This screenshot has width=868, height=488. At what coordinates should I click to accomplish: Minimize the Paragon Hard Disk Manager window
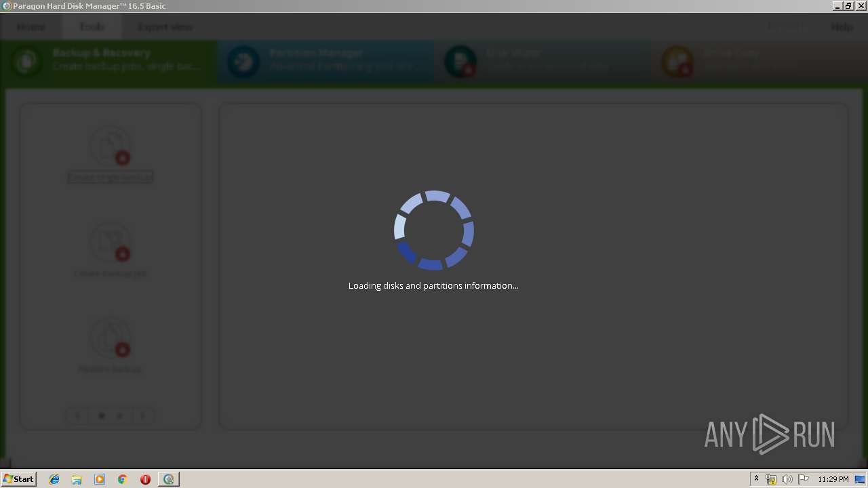pyautogui.click(x=837, y=6)
